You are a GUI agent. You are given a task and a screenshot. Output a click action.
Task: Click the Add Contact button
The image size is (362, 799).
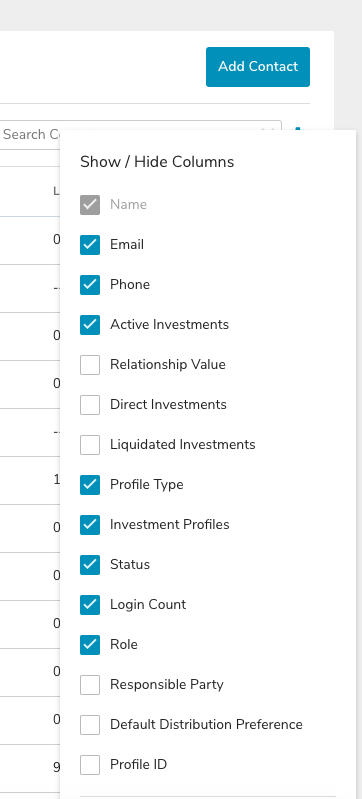pyautogui.click(x=257, y=67)
